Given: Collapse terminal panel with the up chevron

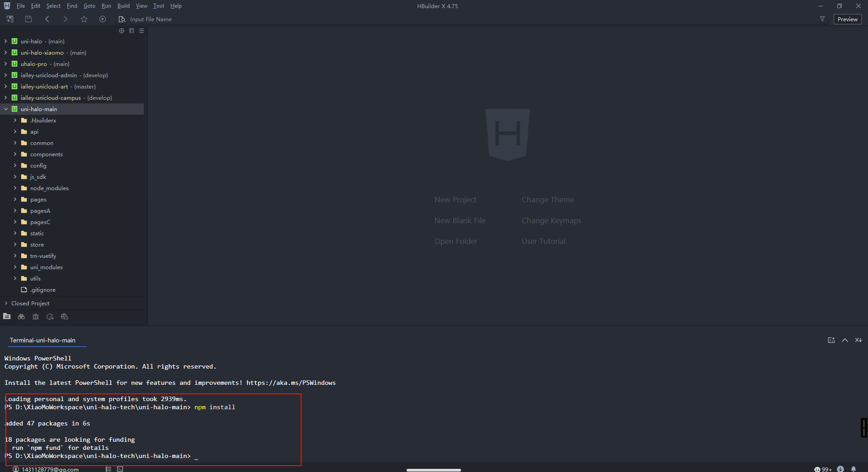Looking at the screenshot, I should [x=845, y=340].
